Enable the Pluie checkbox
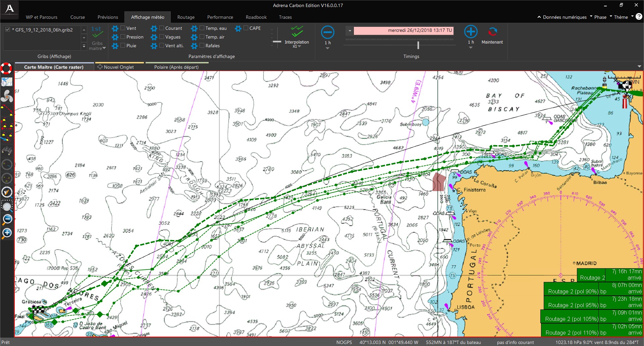This screenshot has width=644, height=346. tap(123, 46)
